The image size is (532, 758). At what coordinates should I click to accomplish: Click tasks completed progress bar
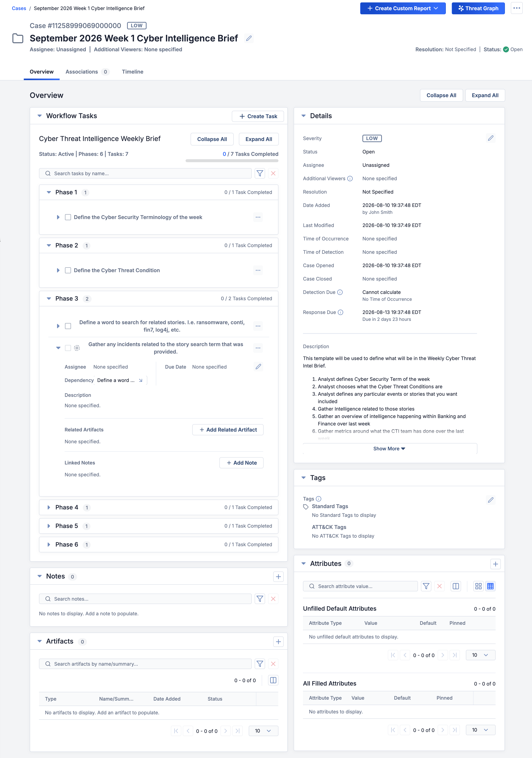pyautogui.click(x=232, y=161)
